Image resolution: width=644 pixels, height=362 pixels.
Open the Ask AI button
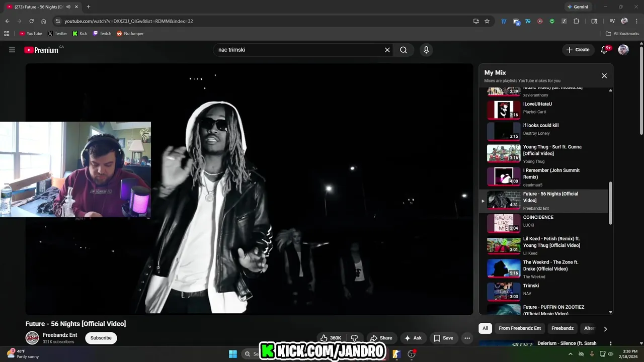point(413,338)
